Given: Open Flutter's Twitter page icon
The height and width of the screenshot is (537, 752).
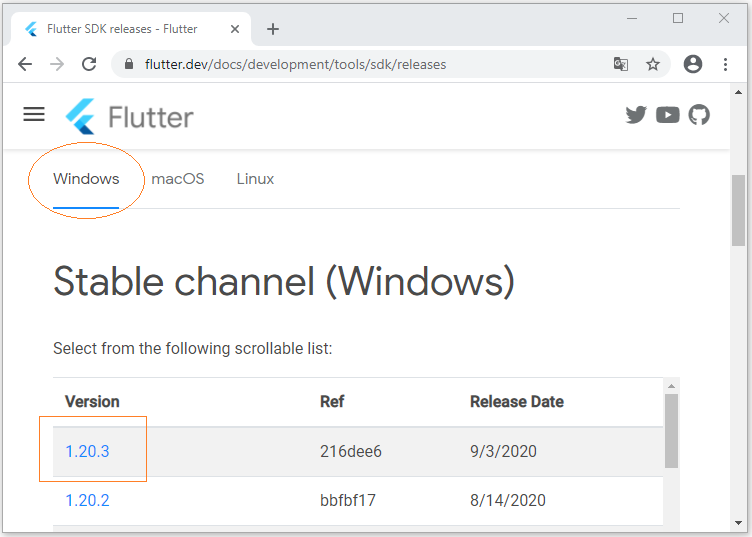Looking at the screenshot, I should pyautogui.click(x=636, y=115).
